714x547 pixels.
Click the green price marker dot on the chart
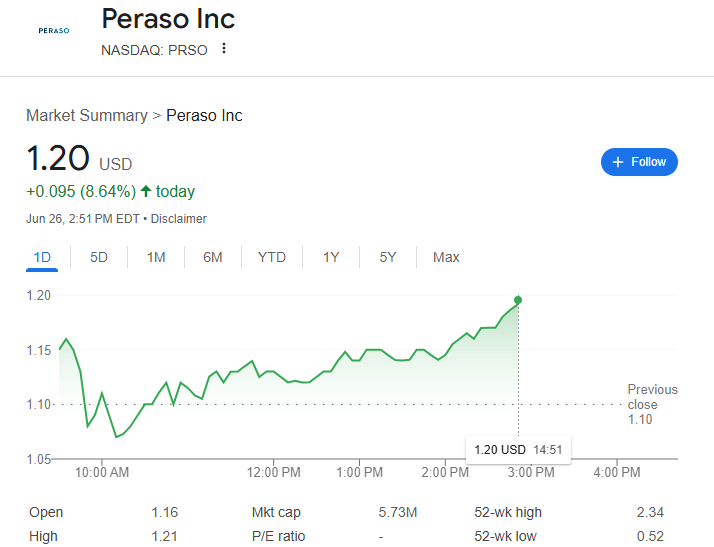(x=518, y=300)
